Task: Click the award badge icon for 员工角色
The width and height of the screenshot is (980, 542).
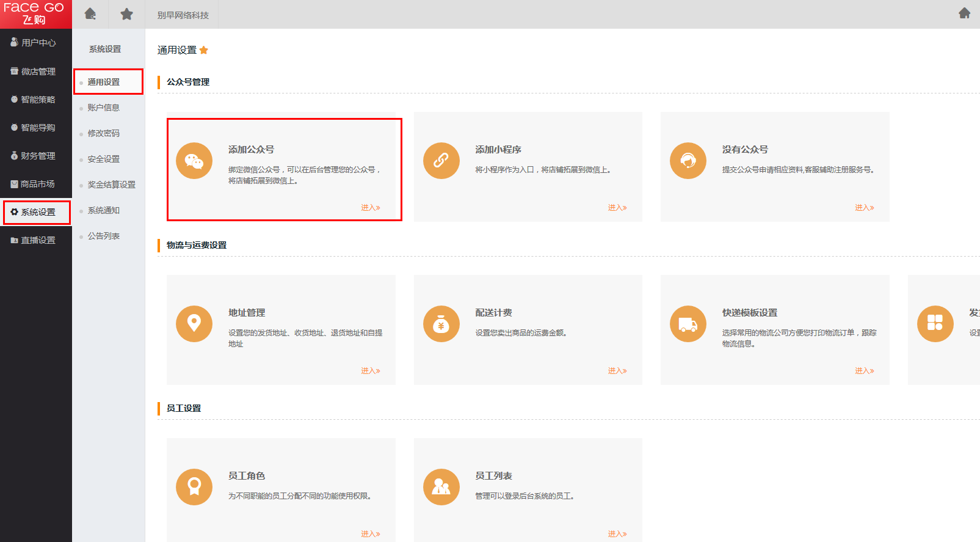Action: point(194,487)
